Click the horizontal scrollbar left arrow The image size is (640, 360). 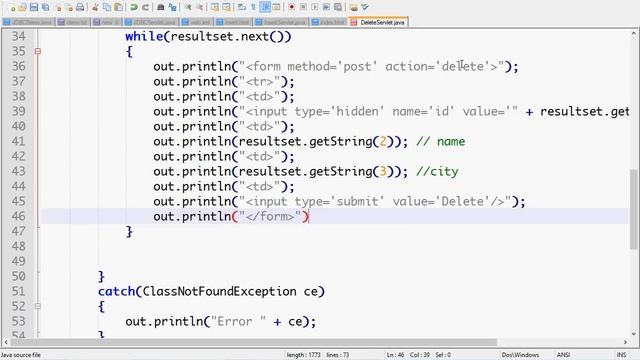coord(6,342)
